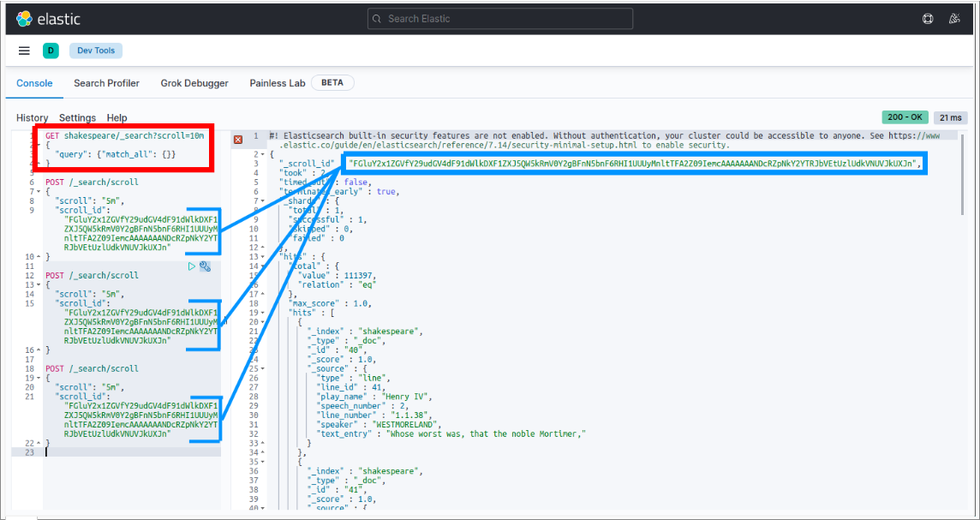This screenshot has height=520, width=980.
Task: Click the 21 ms response time badge
Action: click(x=951, y=117)
